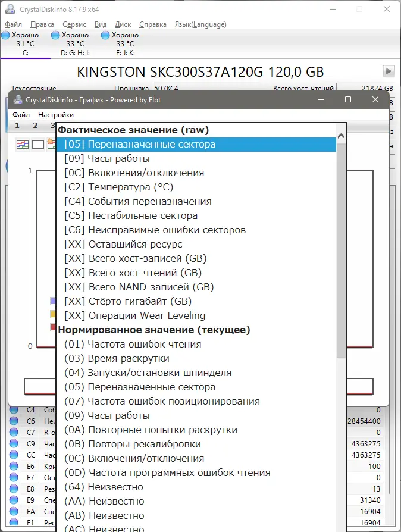Choose [0C] Включения/отключения raw option
Screen dimensions: 401x532
pos(196,173)
